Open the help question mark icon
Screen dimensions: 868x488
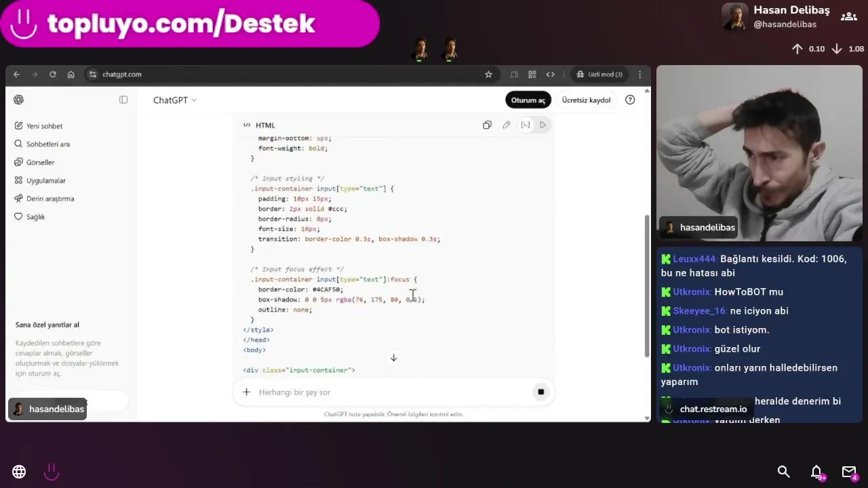coord(630,100)
